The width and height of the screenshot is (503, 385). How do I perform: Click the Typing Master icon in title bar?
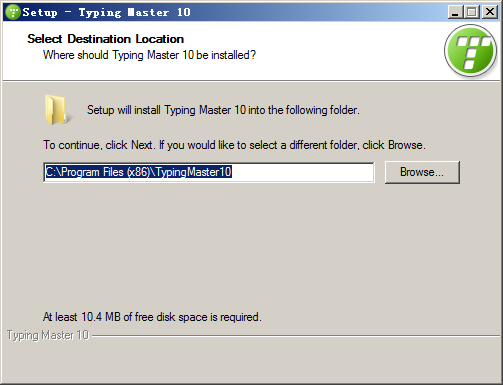(x=13, y=12)
